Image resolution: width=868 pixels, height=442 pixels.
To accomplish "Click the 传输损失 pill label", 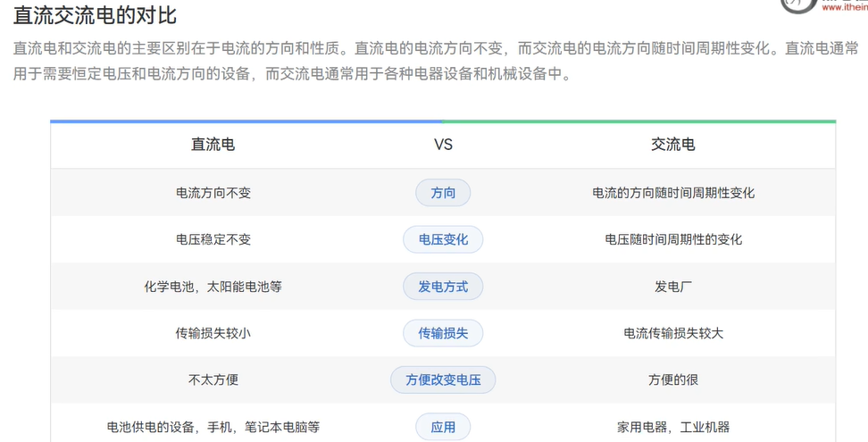I will click(443, 333).
